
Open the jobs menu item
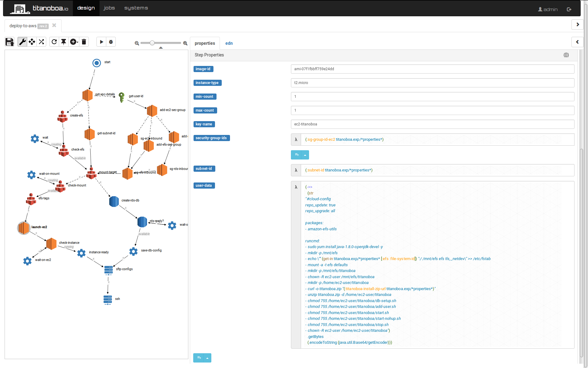(109, 8)
